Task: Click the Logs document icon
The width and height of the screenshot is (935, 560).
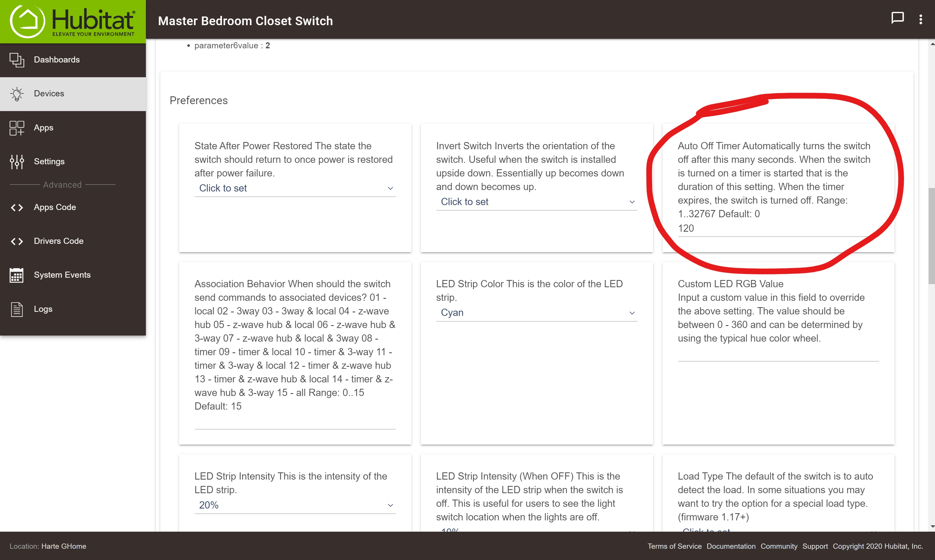Action: (x=16, y=309)
